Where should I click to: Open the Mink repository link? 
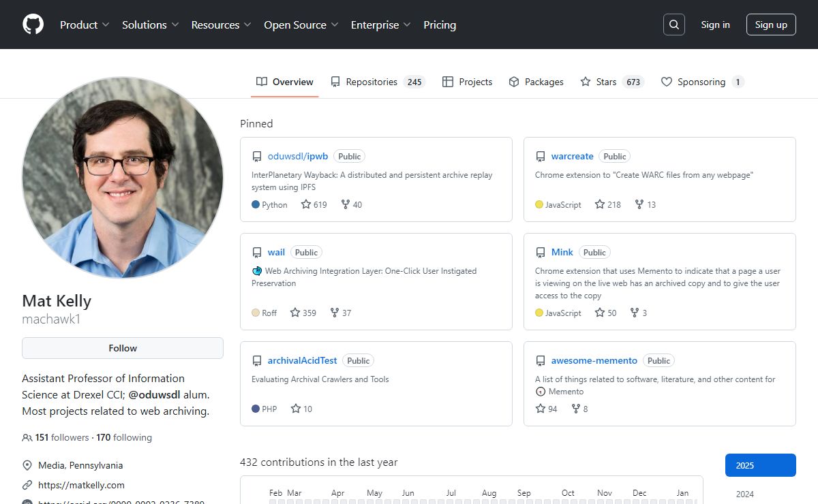562,252
